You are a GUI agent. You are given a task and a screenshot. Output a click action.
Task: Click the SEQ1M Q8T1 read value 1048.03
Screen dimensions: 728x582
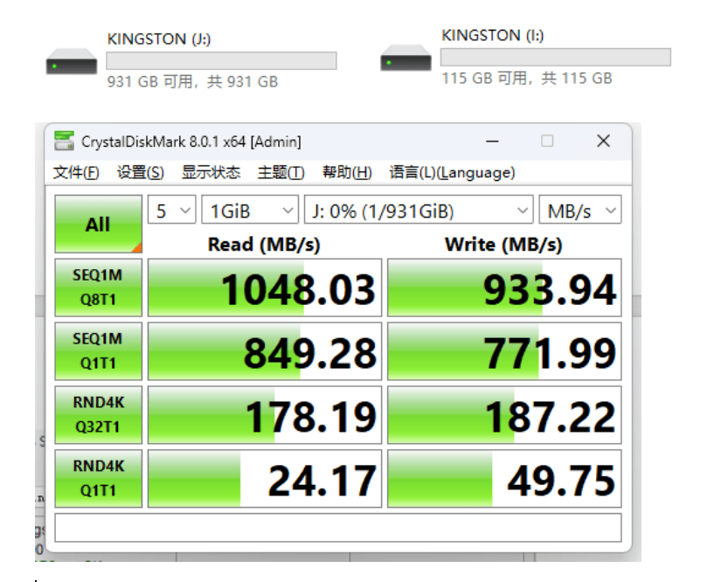click(265, 288)
